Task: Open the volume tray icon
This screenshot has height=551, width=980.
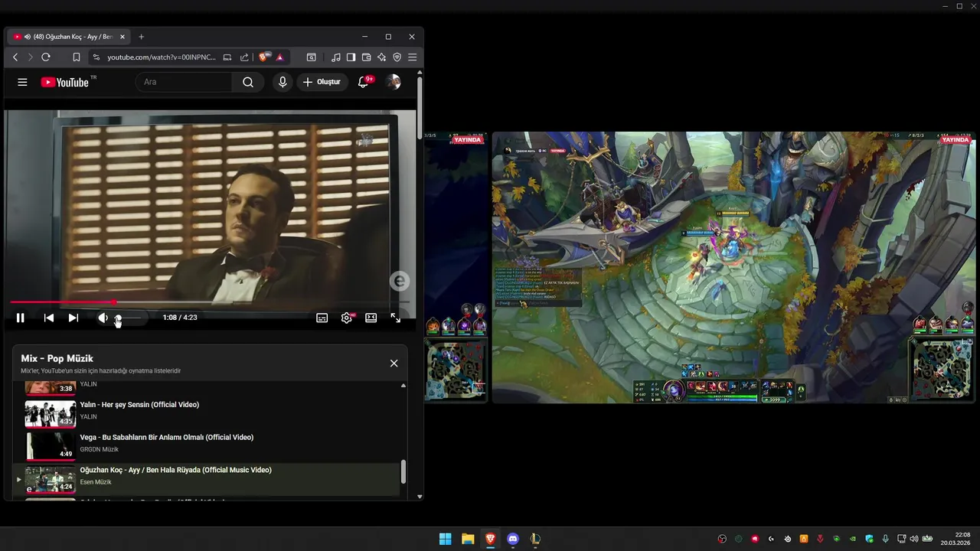Action: pos(913,539)
